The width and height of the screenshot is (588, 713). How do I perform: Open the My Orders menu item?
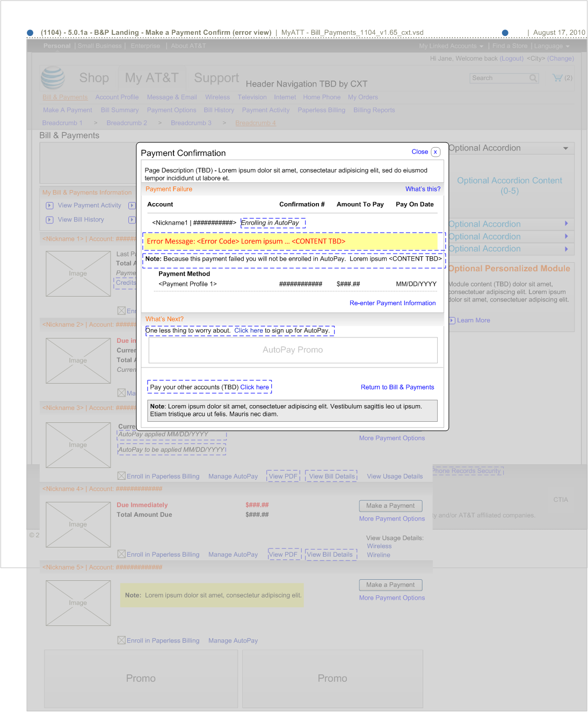coord(363,97)
